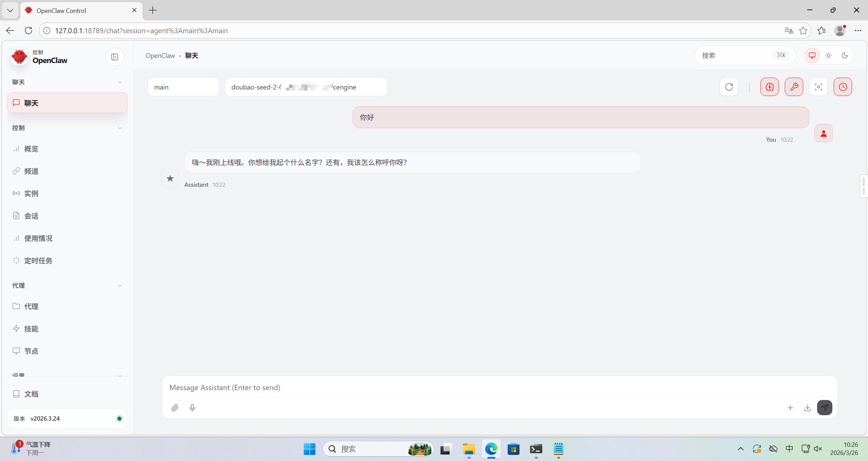This screenshot has height=461, width=868.
Task: Click the OpenClaw lobster logo
Action: [x=19, y=57]
